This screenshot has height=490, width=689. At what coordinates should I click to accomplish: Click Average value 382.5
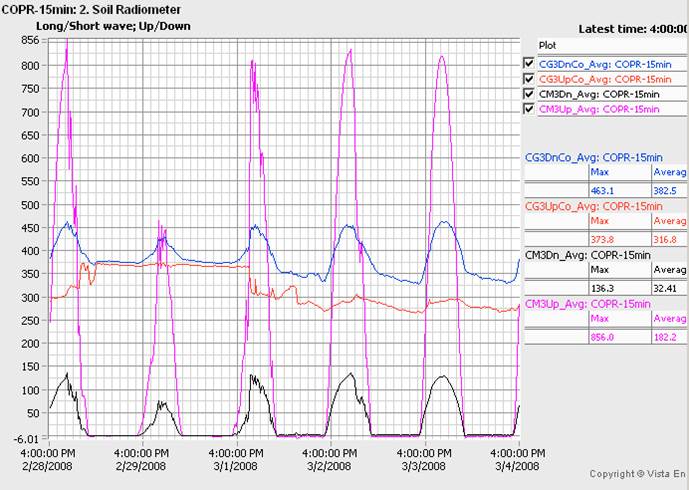coord(665,191)
